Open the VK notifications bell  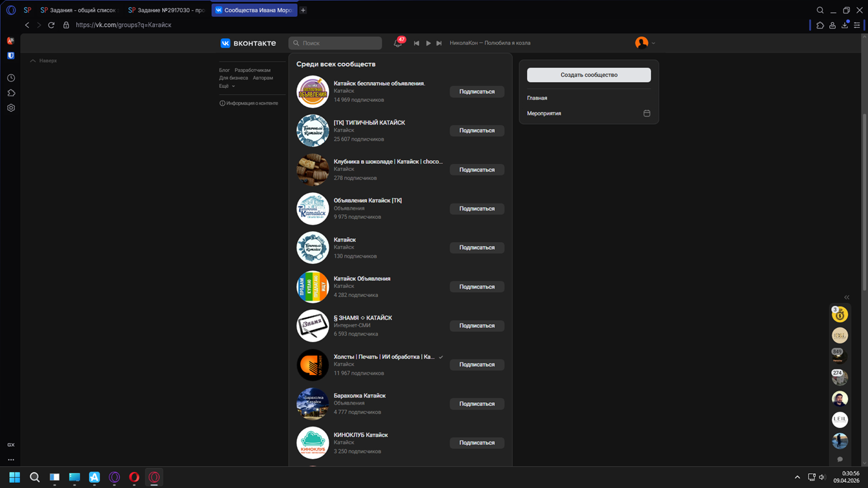(398, 43)
